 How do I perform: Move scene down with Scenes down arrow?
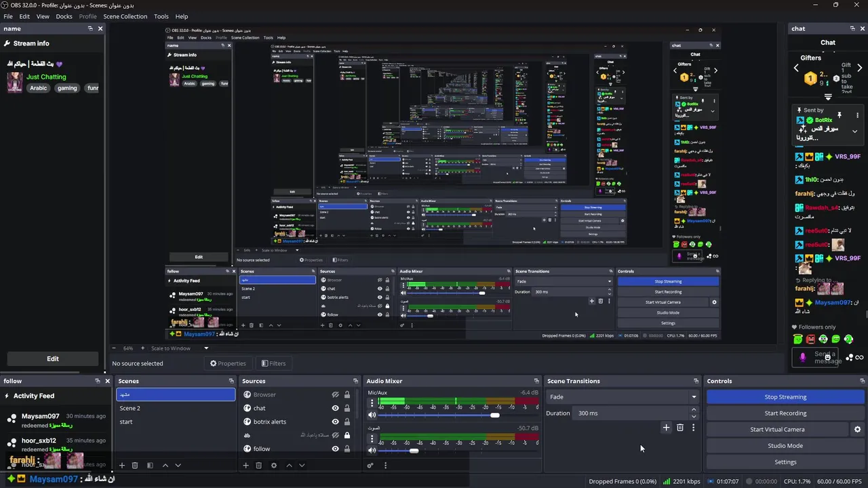(x=178, y=466)
